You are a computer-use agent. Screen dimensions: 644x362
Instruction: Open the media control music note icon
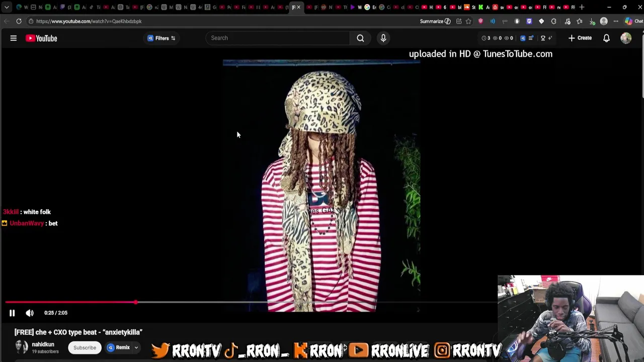click(568, 21)
